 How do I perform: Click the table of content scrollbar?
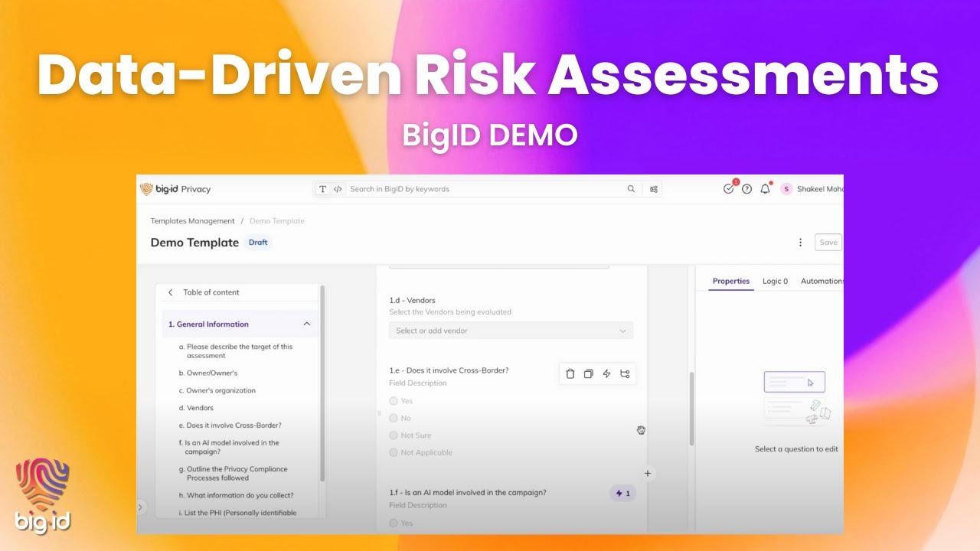coord(322,383)
